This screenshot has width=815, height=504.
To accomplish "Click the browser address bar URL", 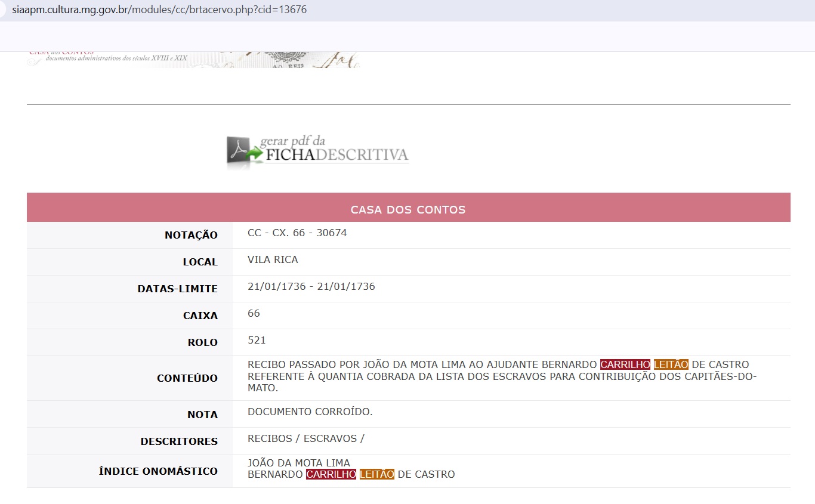I will tap(159, 10).
